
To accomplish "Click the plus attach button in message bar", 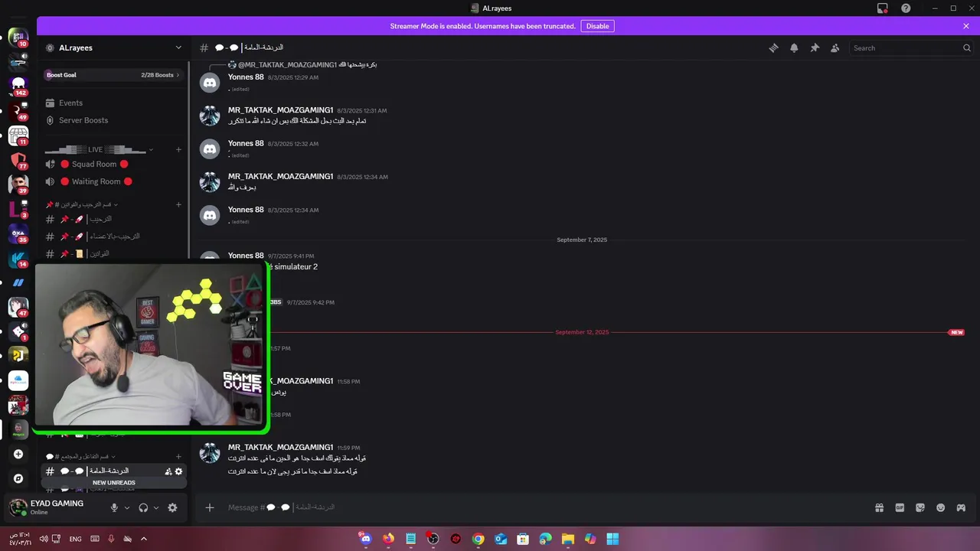I will [210, 507].
